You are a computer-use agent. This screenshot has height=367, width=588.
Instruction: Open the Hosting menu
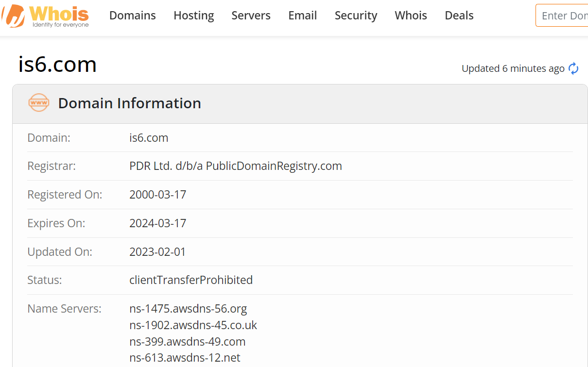(x=194, y=16)
